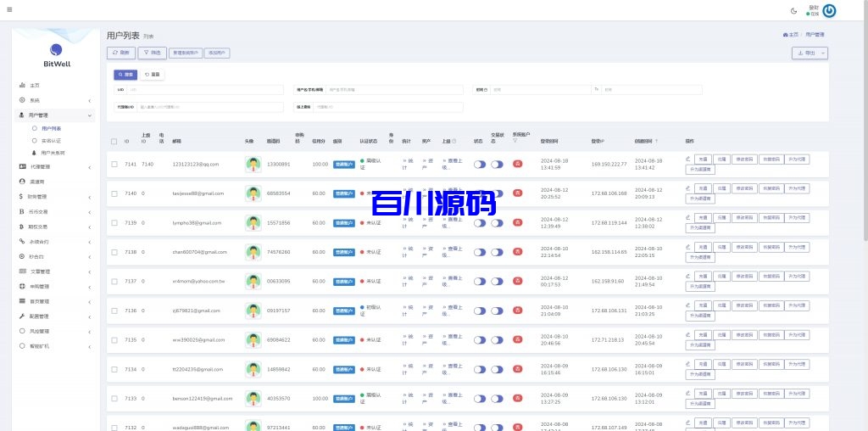Image resolution: width=868 pixels, height=431 pixels.
Task: Click the pencil edit icon in row 7139
Action: click(x=688, y=218)
